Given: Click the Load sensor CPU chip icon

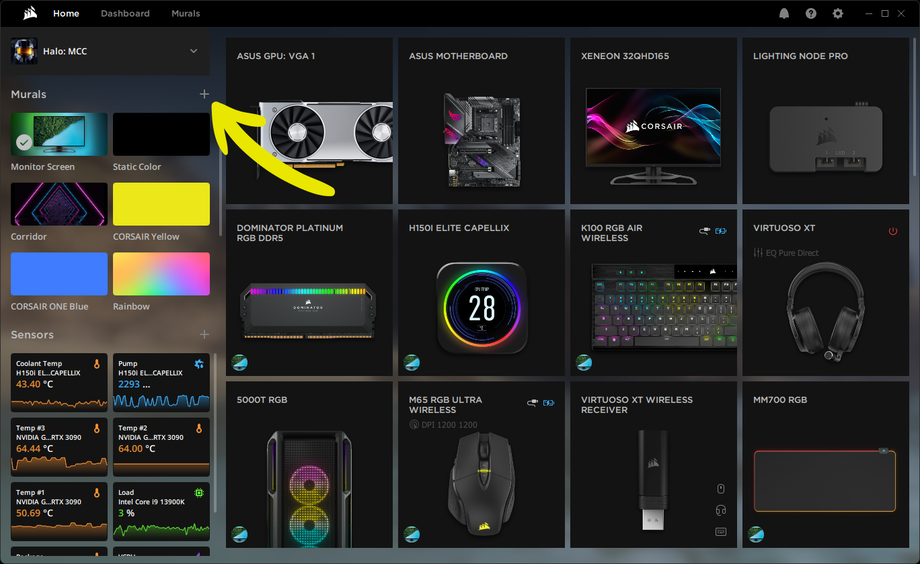Looking at the screenshot, I should [199, 493].
